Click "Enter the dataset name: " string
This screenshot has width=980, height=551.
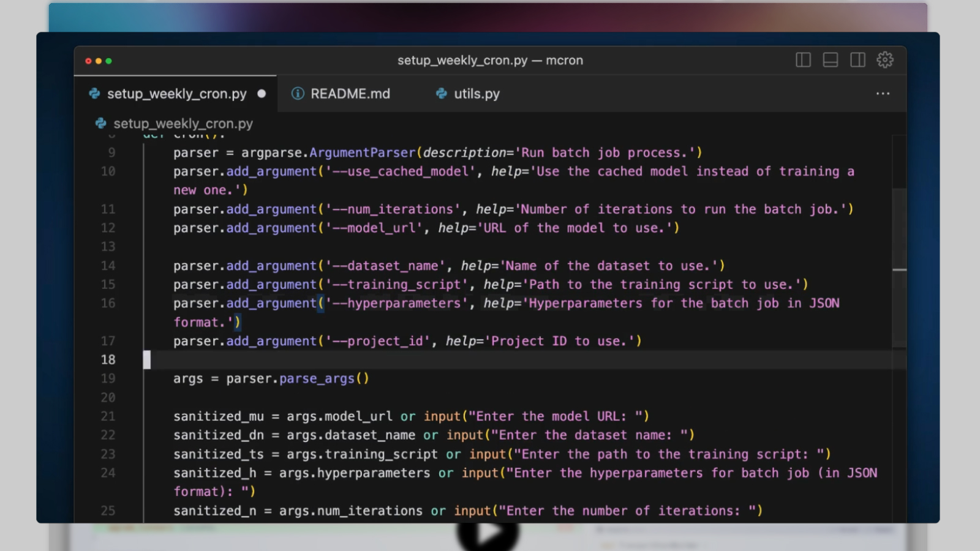pyautogui.click(x=589, y=435)
